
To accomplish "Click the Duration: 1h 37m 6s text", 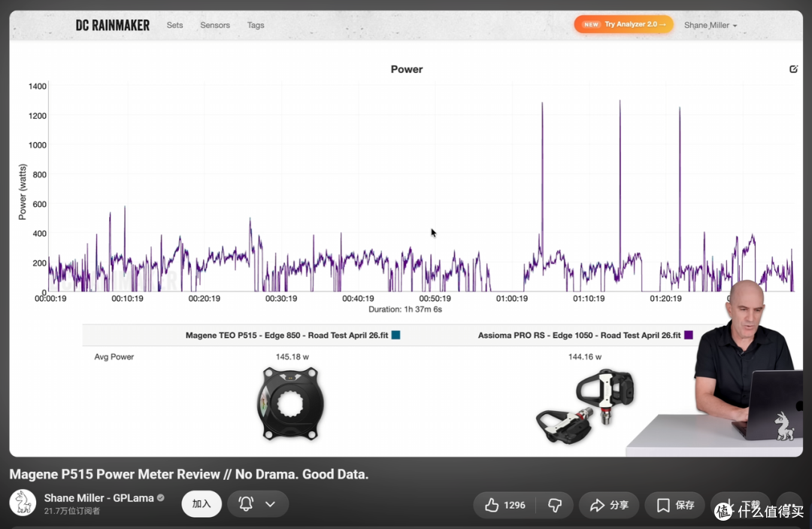I will [405, 309].
